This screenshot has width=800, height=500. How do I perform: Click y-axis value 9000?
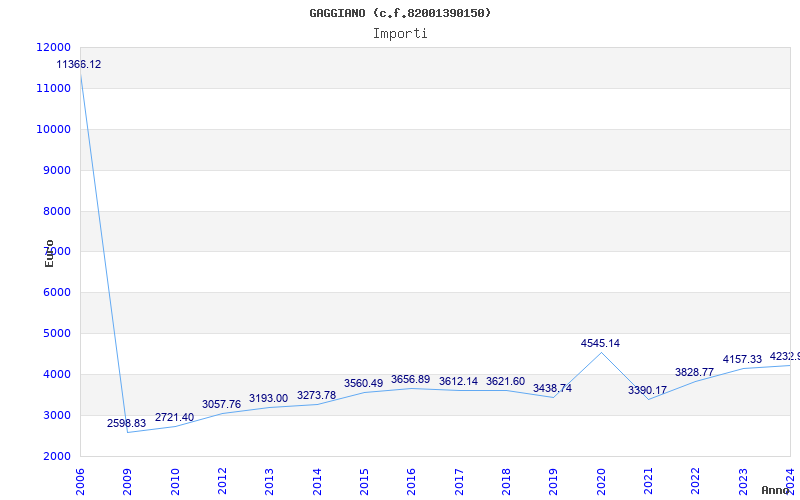(x=56, y=170)
